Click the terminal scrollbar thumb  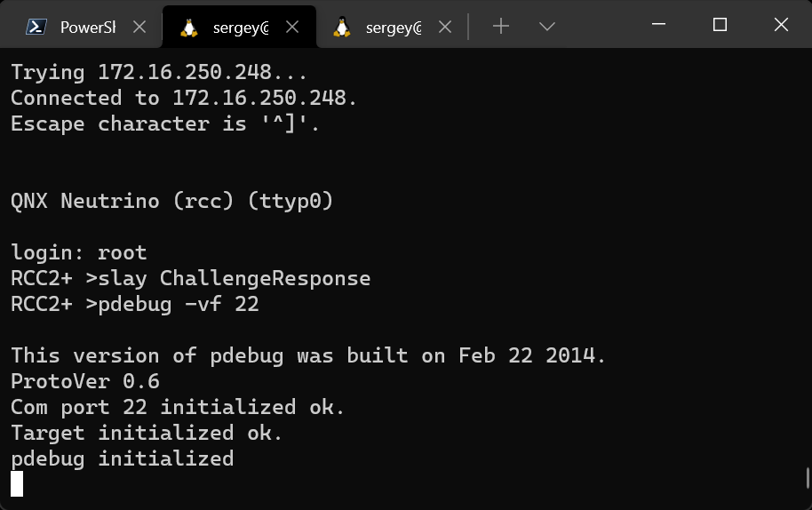808,478
